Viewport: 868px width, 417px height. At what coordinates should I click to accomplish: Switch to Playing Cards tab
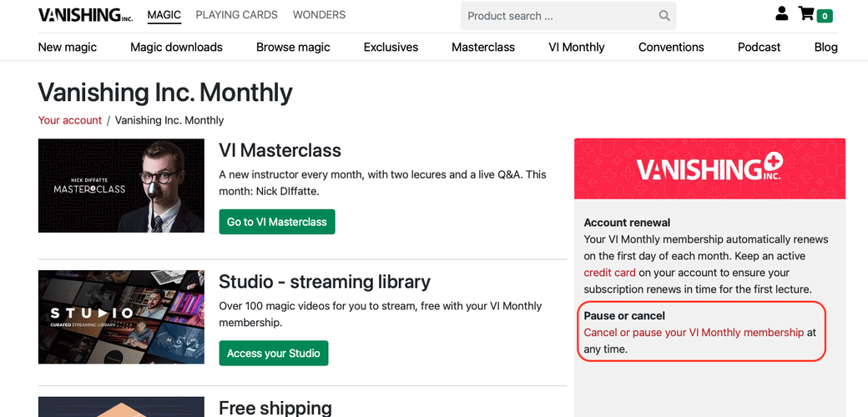(236, 15)
